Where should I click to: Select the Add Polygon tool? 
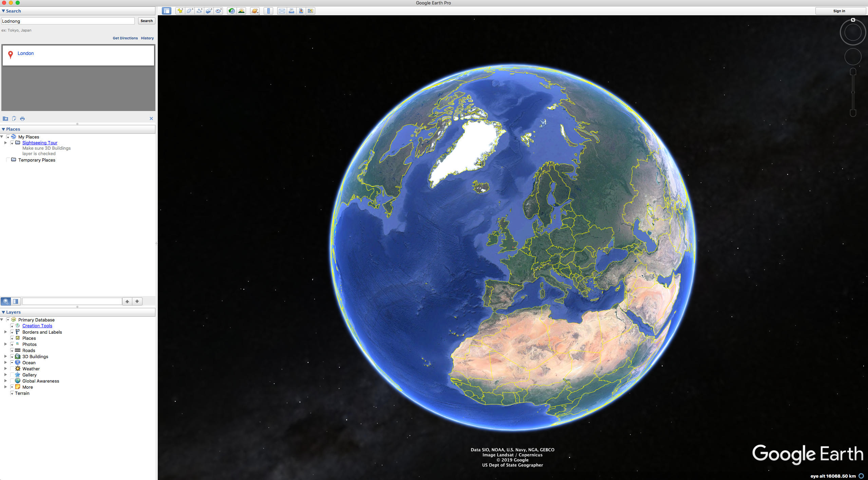tap(190, 11)
